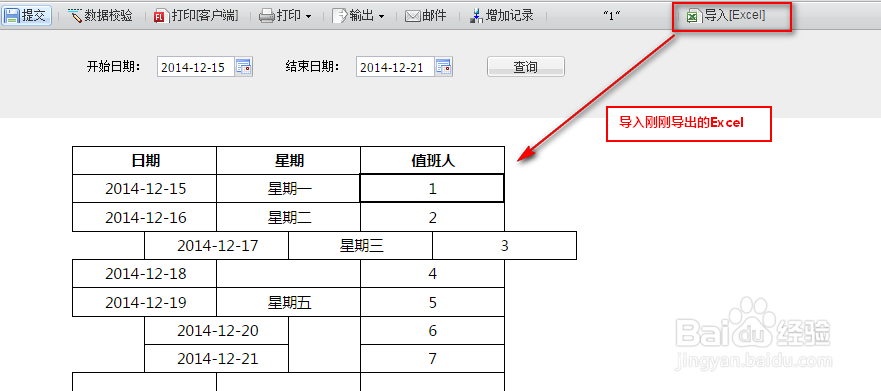Expand the 输出 dropdown arrow
This screenshot has height=391, width=881.
[382, 17]
